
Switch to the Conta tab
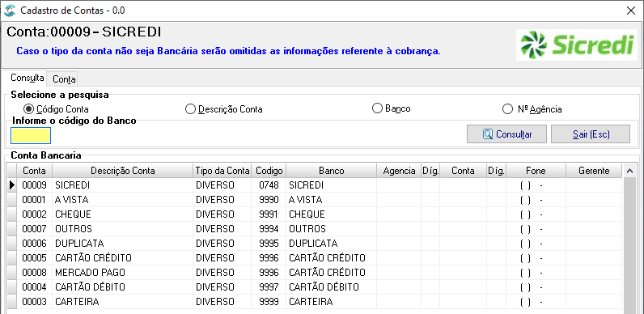coord(64,79)
